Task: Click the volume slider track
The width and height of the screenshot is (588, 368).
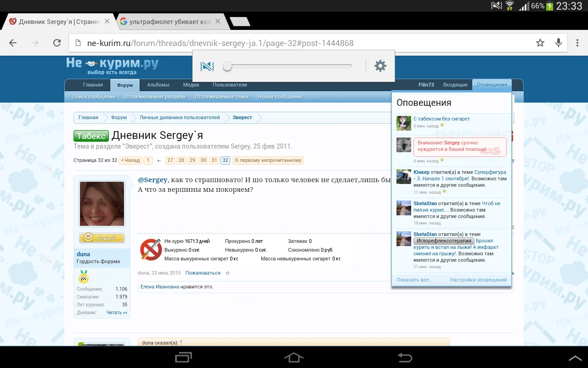Action: (x=289, y=66)
